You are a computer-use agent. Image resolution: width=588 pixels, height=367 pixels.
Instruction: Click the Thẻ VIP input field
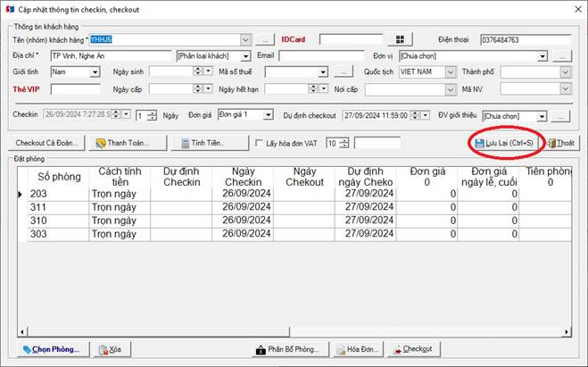tap(75, 89)
